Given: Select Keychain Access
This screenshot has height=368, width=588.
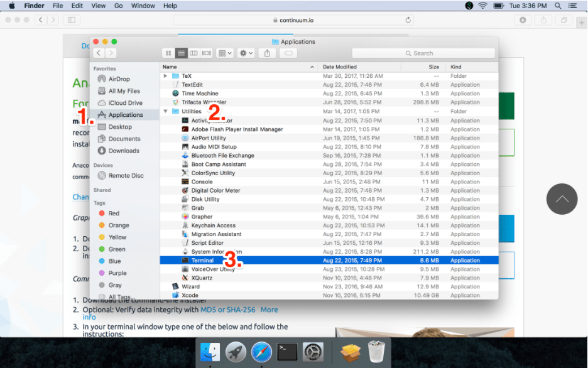Looking at the screenshot, I should [x=329, y=225].
